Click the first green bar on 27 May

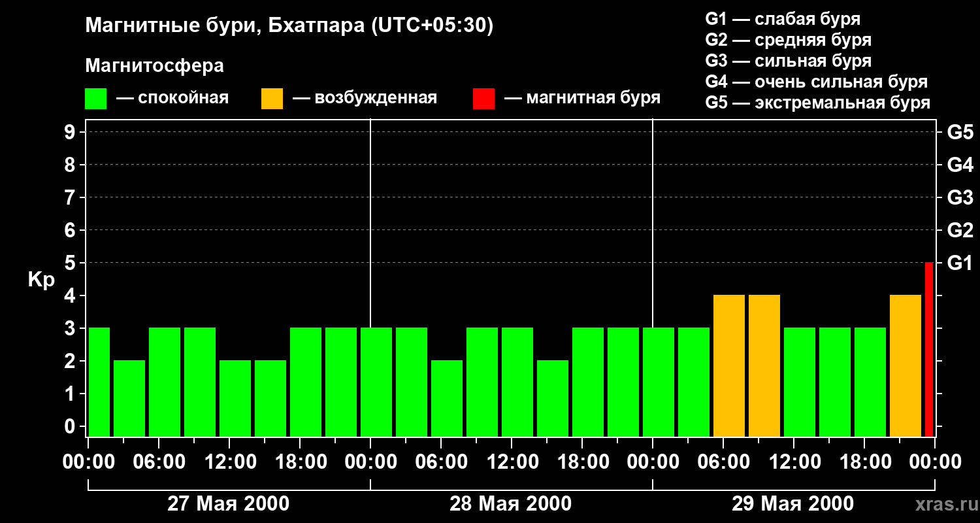pos(99,382)
